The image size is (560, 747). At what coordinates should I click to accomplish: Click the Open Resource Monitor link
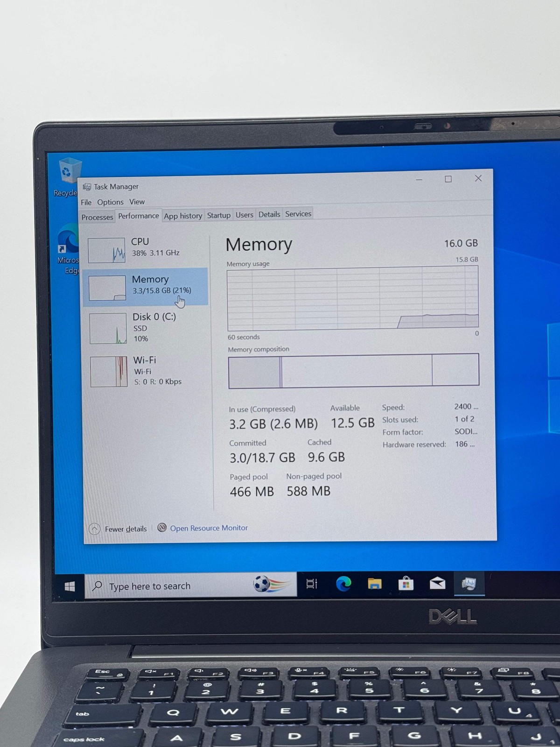(209, 528)
